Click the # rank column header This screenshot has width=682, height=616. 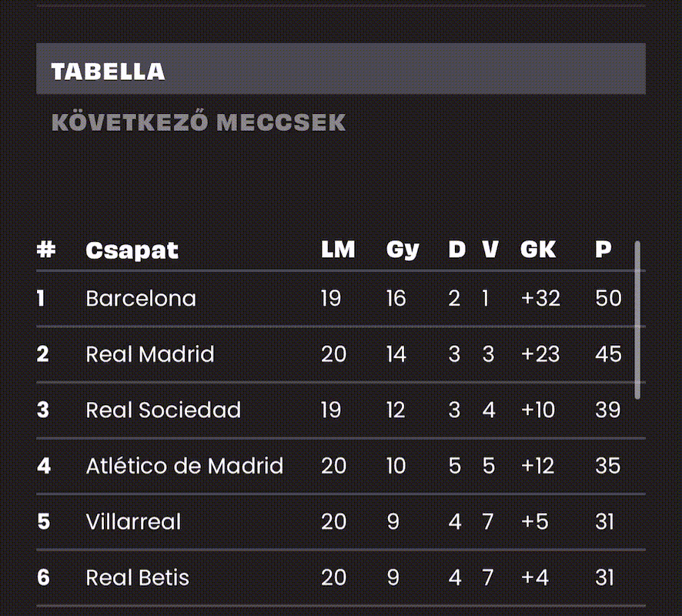pyautogui.click(x=46, y=249)
